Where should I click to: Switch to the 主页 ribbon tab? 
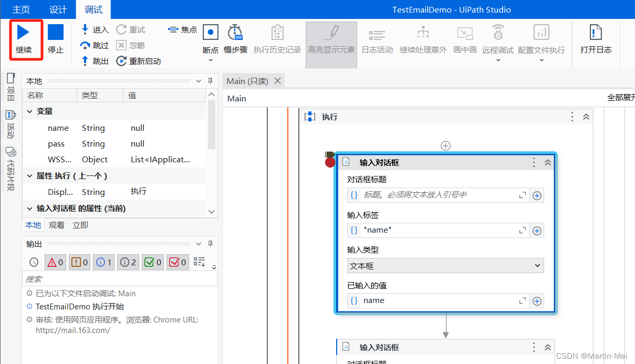21,10
